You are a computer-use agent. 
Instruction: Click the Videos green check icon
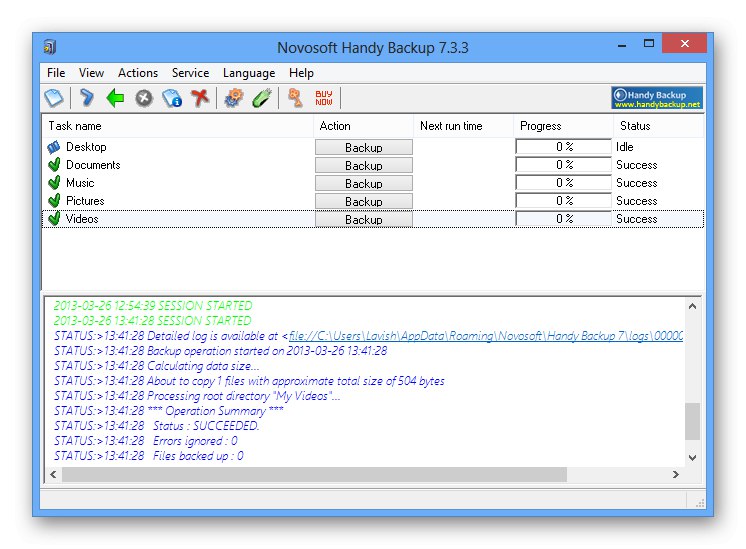pos(54,219)
